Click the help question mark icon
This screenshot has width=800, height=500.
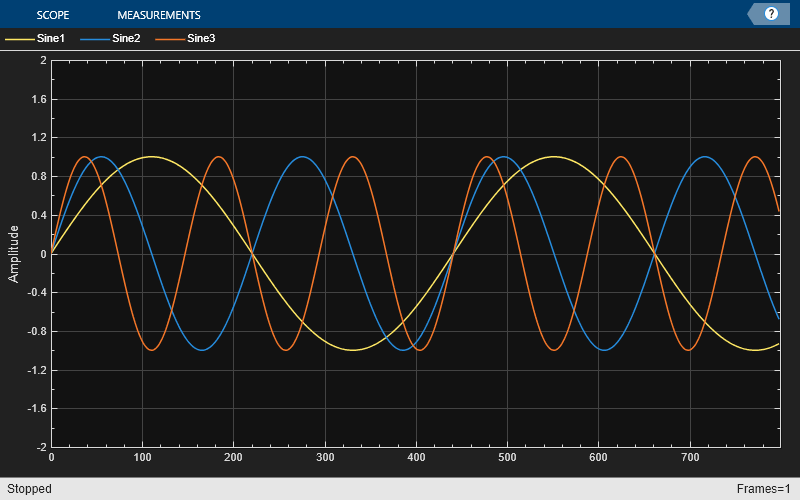771,14
